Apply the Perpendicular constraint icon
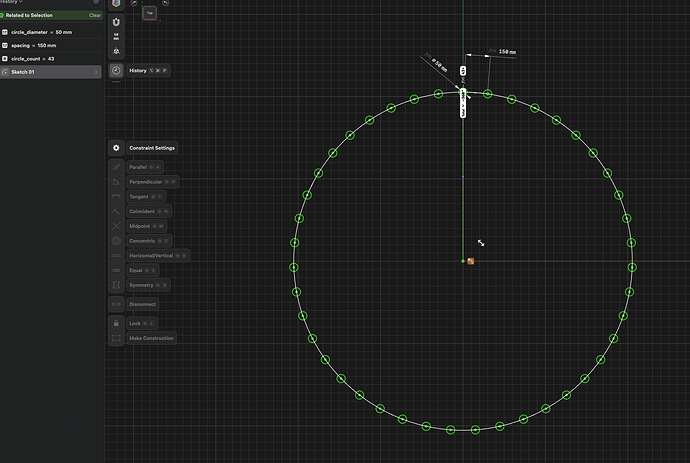Screen dimensions: 690x463 [116, 182]
